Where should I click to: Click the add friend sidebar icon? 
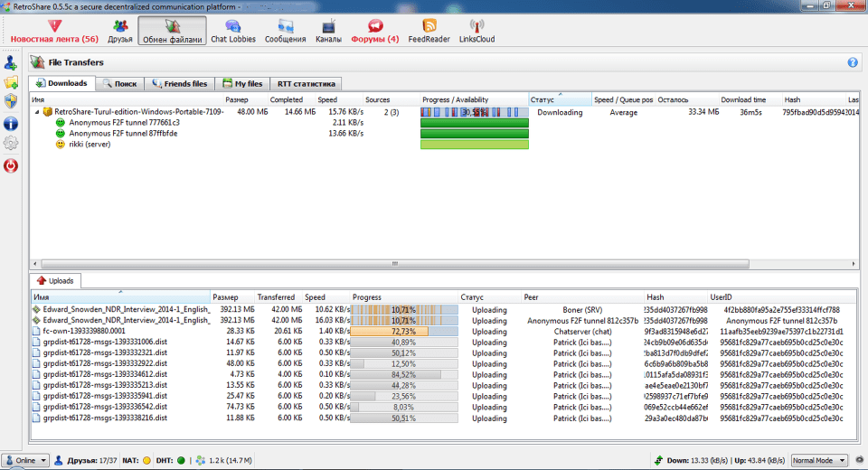(x=11, y=62)
